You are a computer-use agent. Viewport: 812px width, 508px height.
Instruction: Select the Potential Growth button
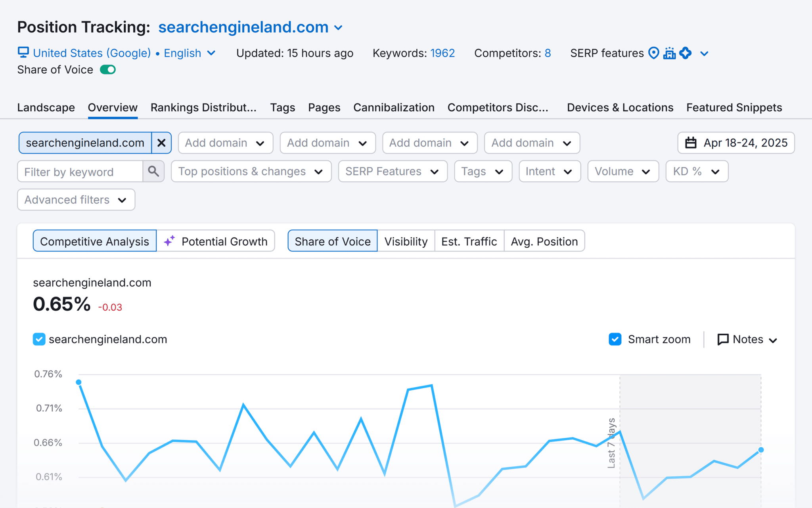tap(216, 241)
